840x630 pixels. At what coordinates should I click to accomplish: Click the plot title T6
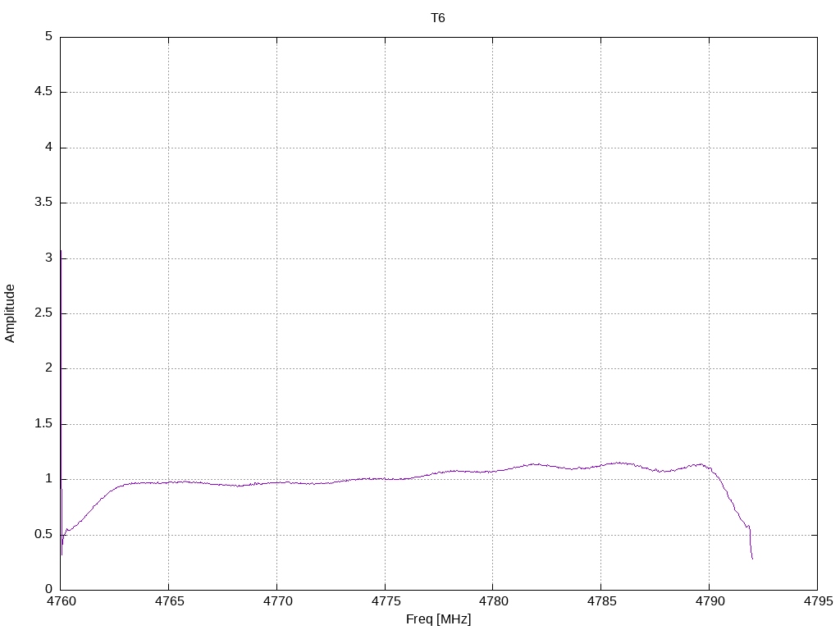438,18
